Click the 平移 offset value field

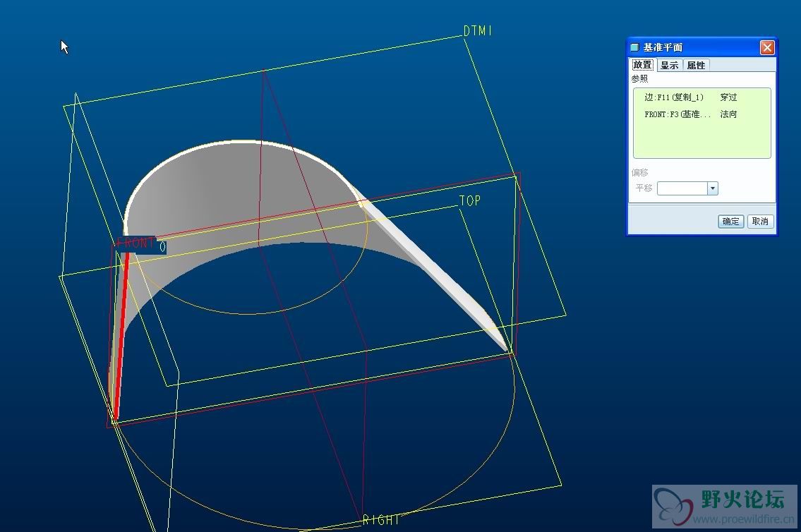coord(682,188)
